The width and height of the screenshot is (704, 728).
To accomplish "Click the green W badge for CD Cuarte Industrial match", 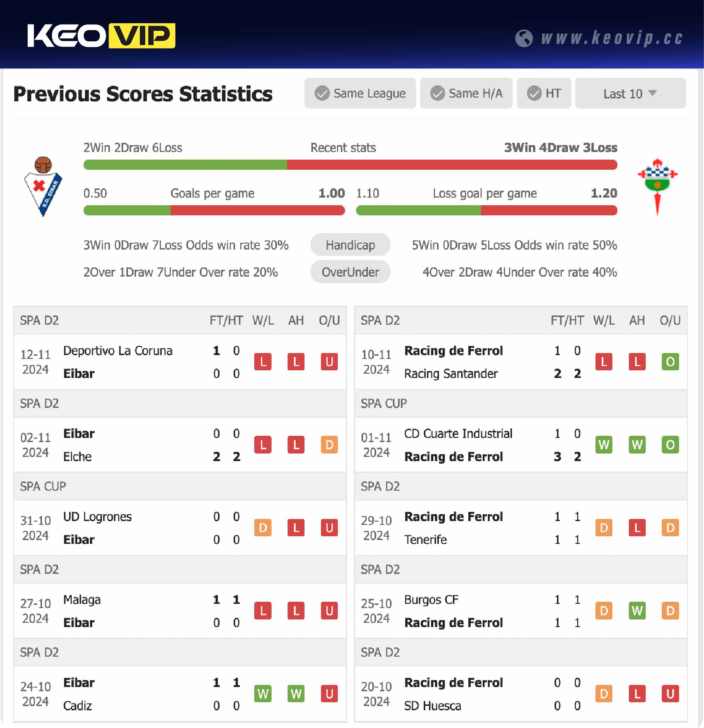I will pyautogui.click(x=604, y=445).
